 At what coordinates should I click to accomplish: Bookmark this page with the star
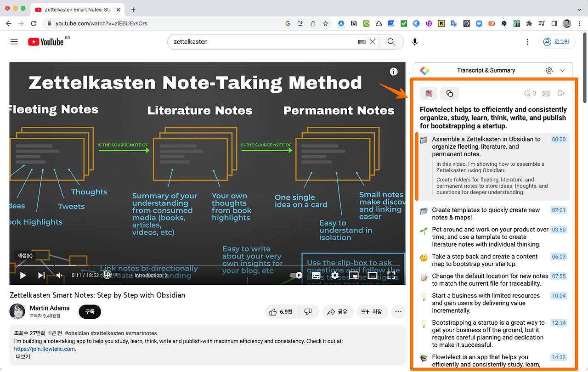[x=325, y=23]
